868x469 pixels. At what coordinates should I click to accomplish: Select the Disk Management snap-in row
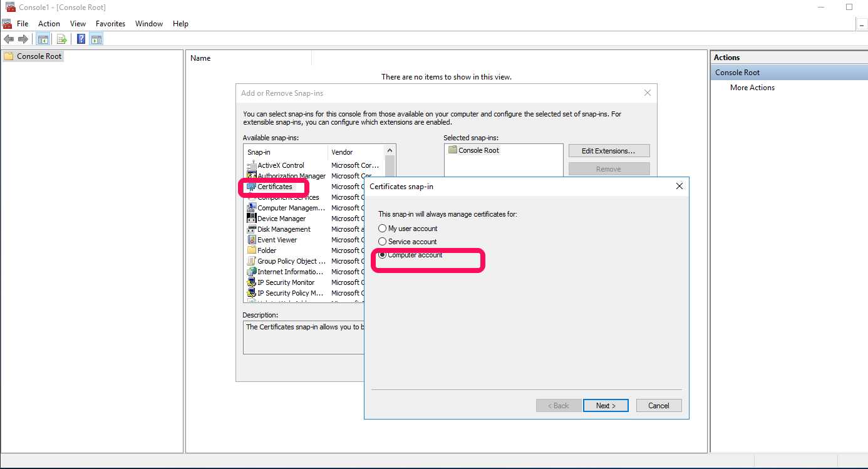(305, 229)
